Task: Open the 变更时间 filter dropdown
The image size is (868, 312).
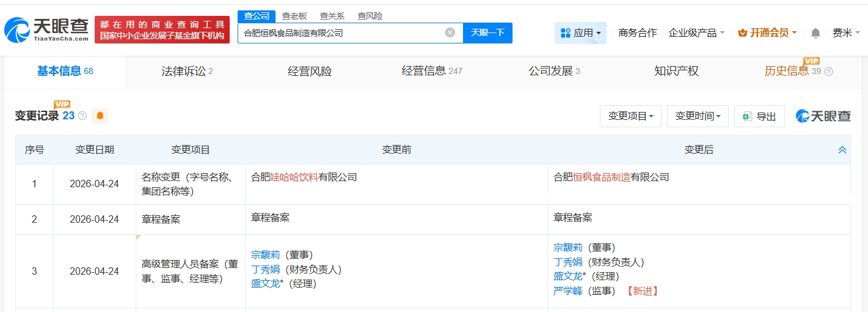Action: click(698, 116)
